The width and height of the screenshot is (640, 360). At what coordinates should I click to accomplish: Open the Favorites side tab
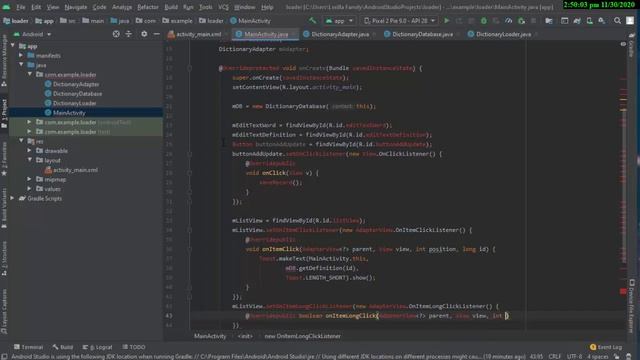4,160
